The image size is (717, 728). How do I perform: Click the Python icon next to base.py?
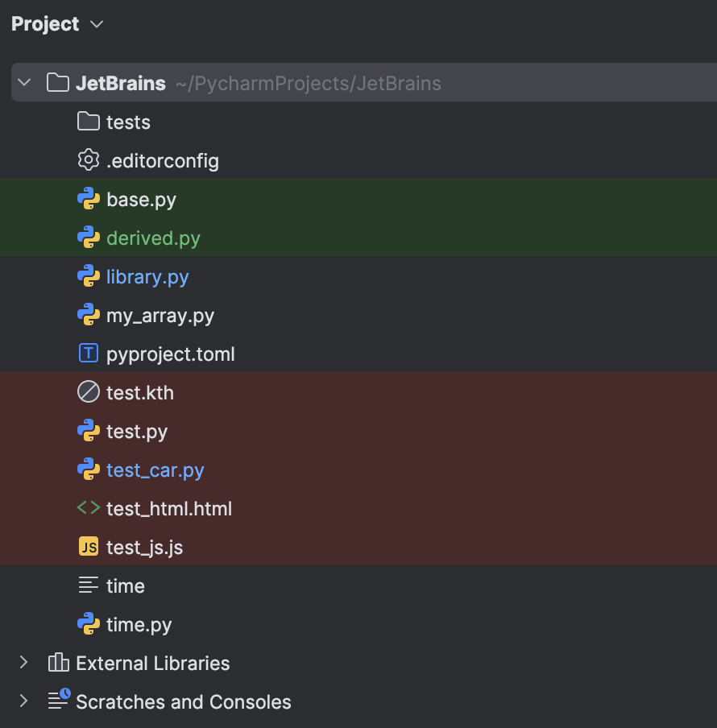click(89, 199)
